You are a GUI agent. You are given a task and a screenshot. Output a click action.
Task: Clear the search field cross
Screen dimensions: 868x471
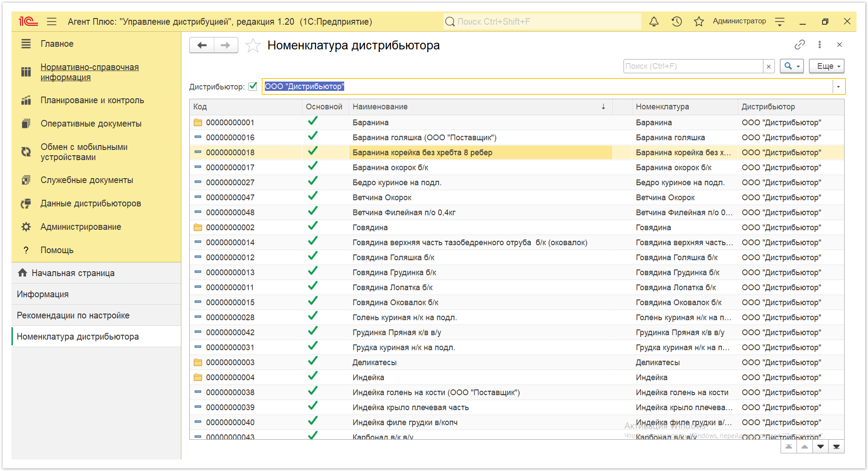(x=769, y=66)
